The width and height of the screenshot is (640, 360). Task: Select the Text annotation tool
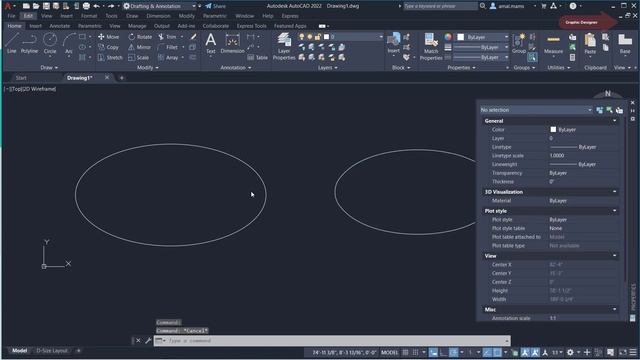pyautogui.click(x=211, y=43)
